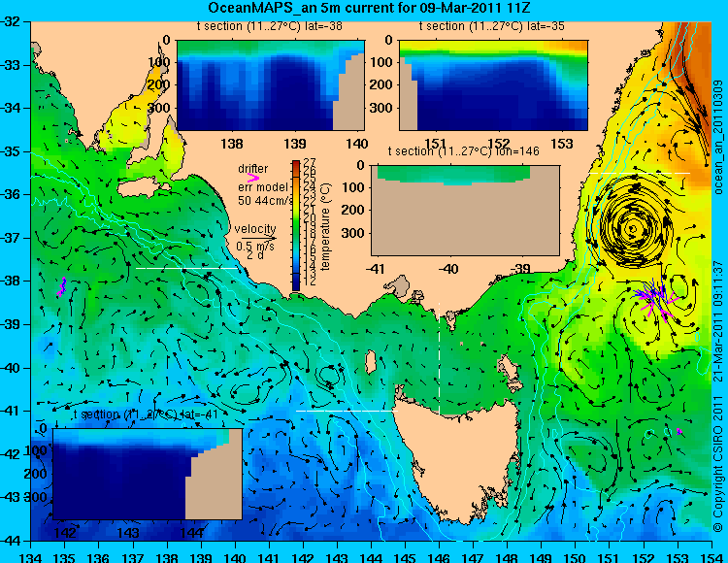Click the dashed white lon=146 section line
This screenshot has width=728, height=563.
point(439,358)
